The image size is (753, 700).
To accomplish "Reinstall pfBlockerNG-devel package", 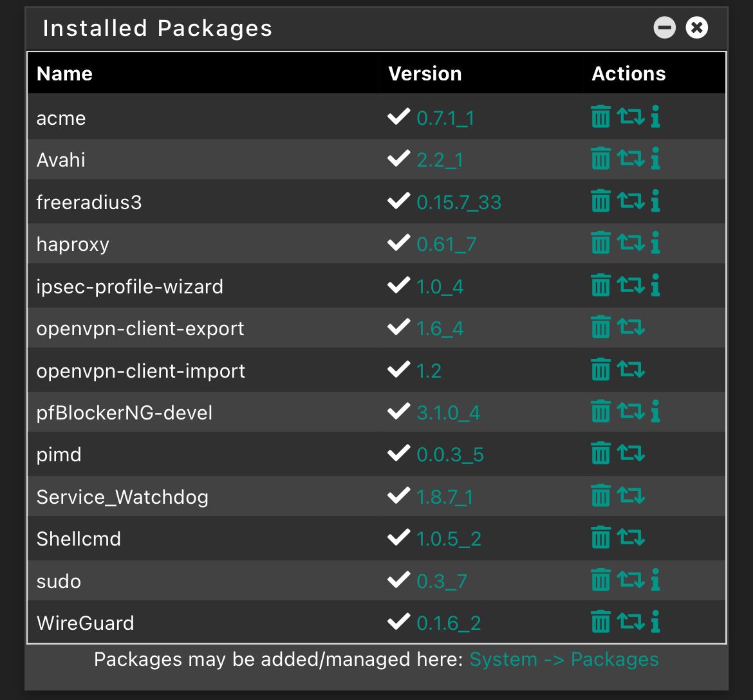I will click(631, 412).
